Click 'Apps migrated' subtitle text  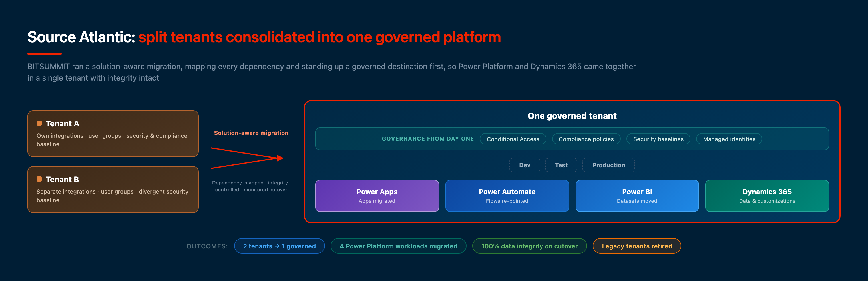[377, 201]
